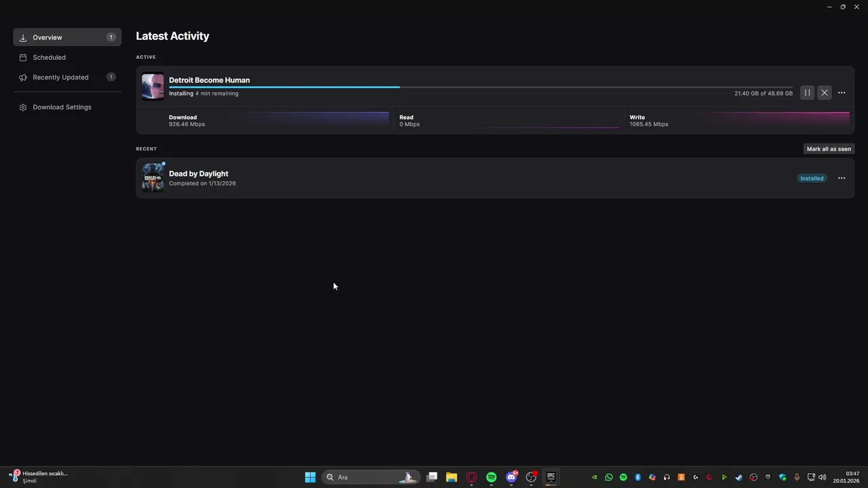
Task: Open more options for Detroit Become Human
Action: pyautogui.click(x=842, y=93)
